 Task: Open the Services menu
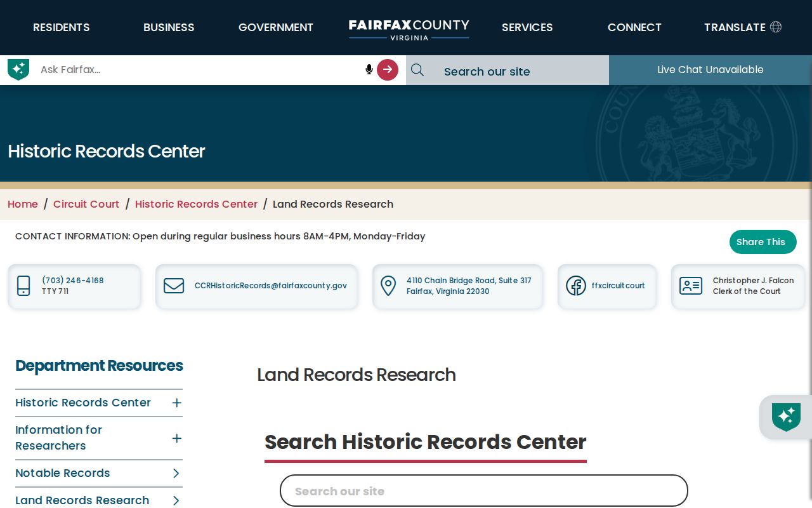click(527, 27)
